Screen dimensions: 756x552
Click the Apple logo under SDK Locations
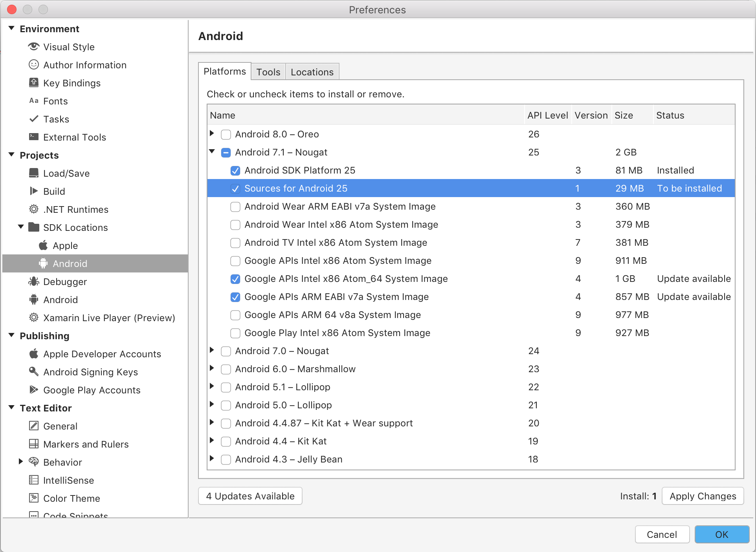43,245
